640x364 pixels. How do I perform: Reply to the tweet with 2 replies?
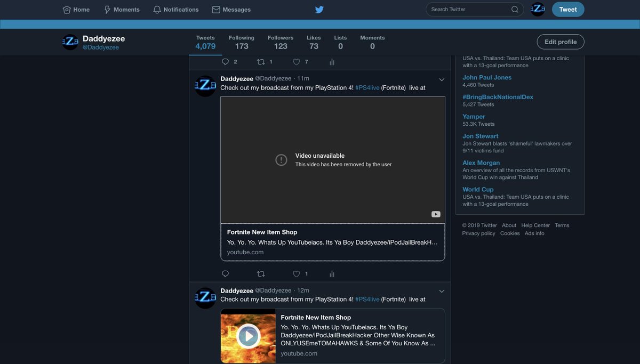pyautogui.click(x=225, y=62)
